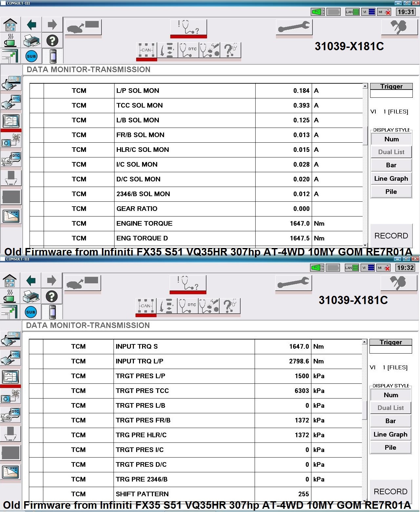The width and height of the screenshot is (420, 512).
Task: Click car DTC sidebar icon in upper window
Action: coord(11,159)
